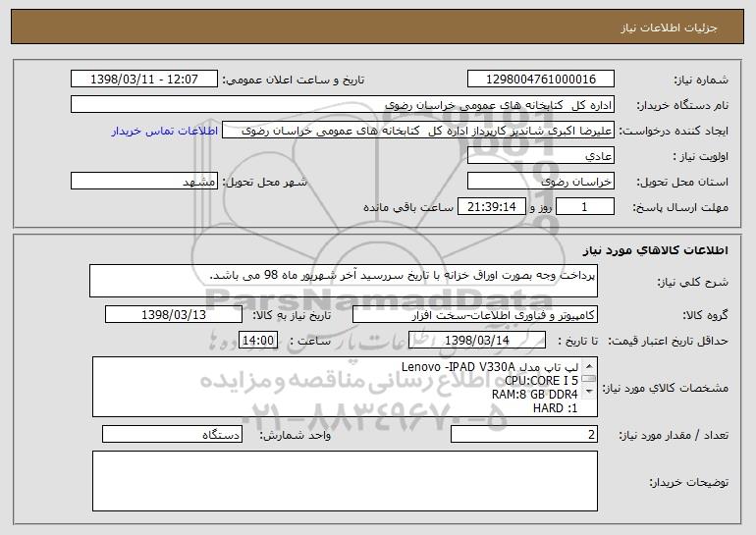Click the goods group field کامپیوتر و فناوری اطلاعات
This screenshot has width=756, height=535.
coord(475,315)
